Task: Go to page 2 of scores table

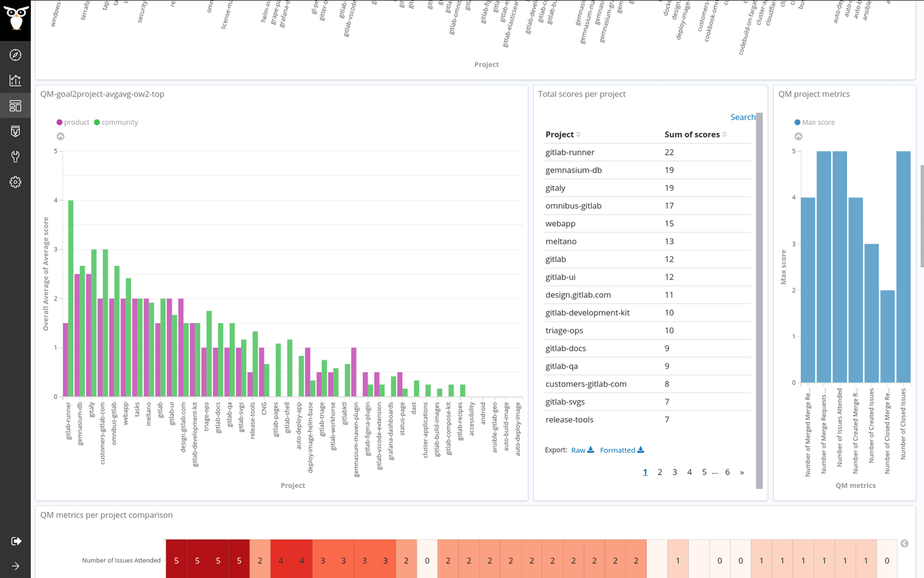Action: [660, 472]
